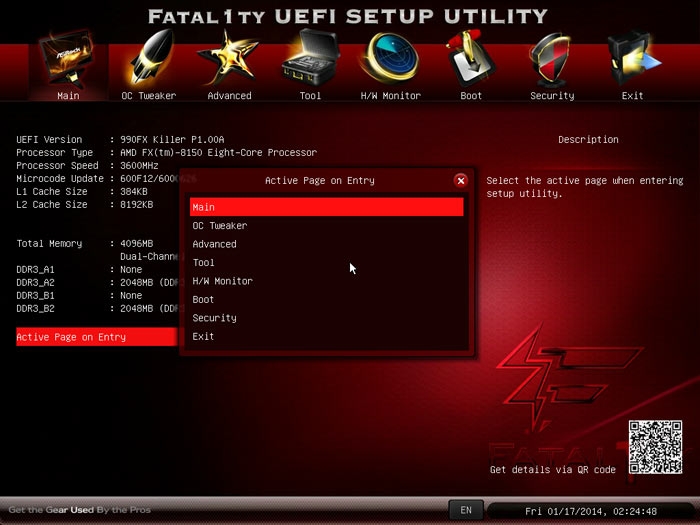Click the highlighted Active Page on Entry setting
Image resolution: width=700 pixels, height=525 pixels.
tap(97, 337)
